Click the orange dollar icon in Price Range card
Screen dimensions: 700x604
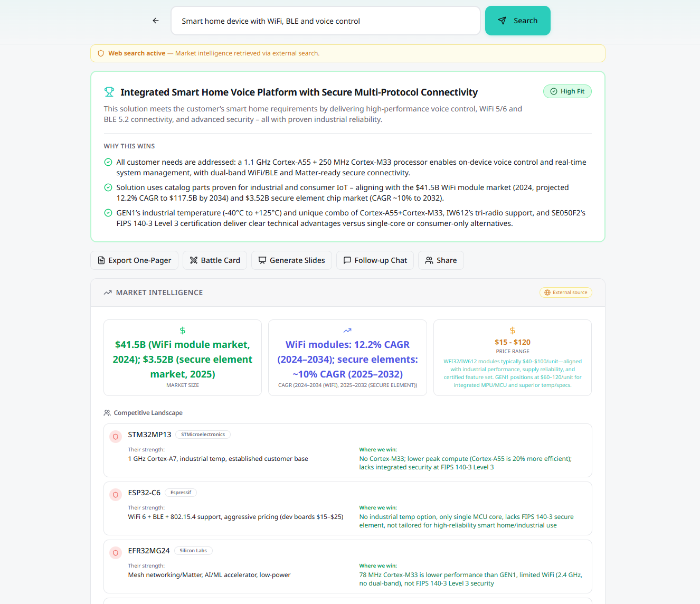(513, 331)
